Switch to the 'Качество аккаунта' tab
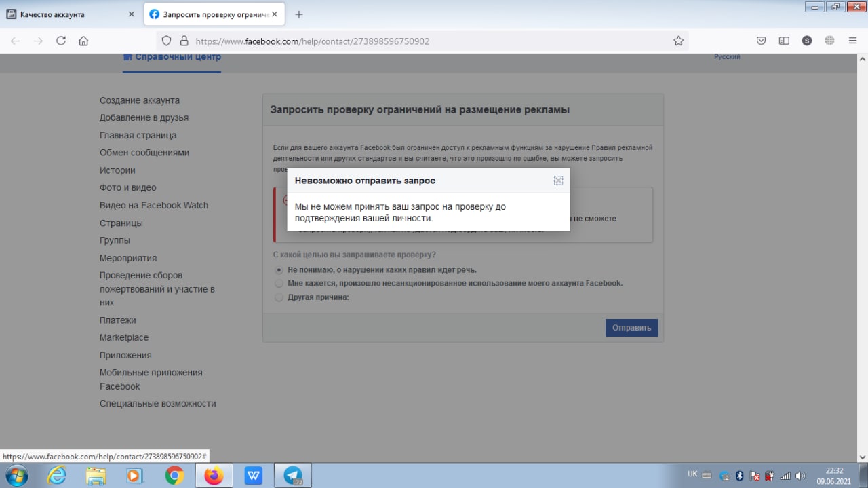Viewport: 868px width, 488px height. [x=71, y=14]
